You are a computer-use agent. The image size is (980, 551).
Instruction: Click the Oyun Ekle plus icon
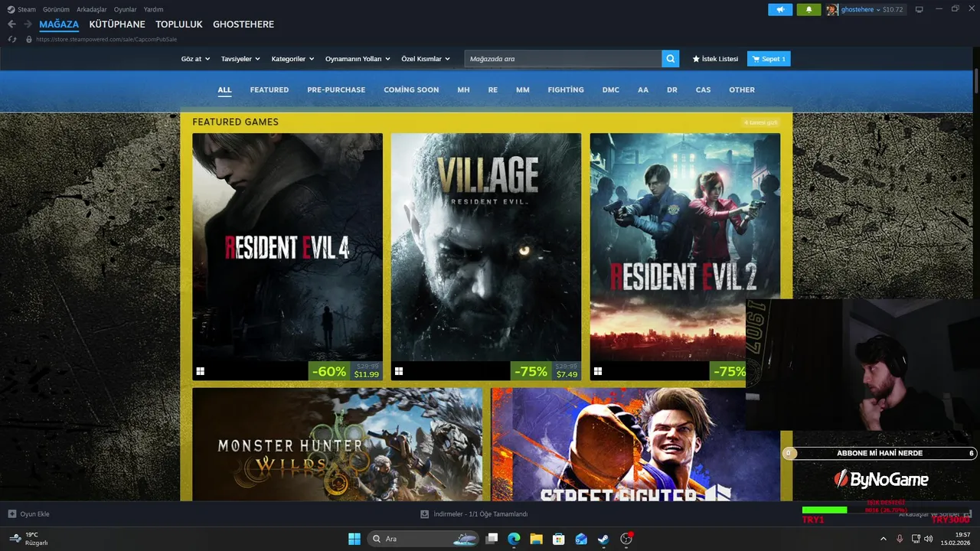[12, 514]
